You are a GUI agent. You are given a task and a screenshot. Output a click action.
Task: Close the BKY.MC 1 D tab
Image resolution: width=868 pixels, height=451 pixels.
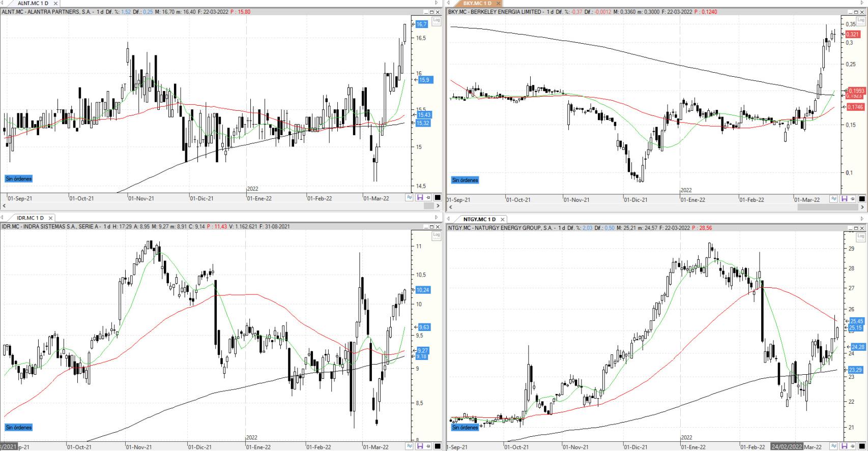point(499,3)
